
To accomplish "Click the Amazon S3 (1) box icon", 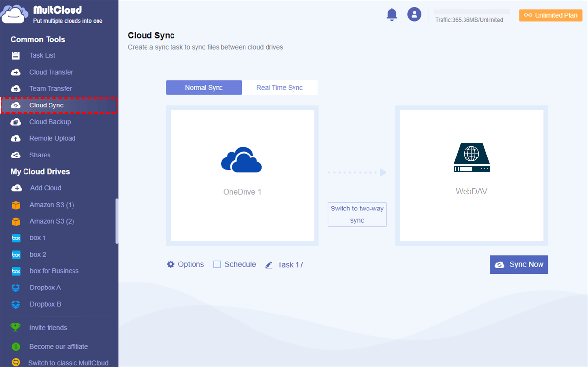I will coord(16,205).
